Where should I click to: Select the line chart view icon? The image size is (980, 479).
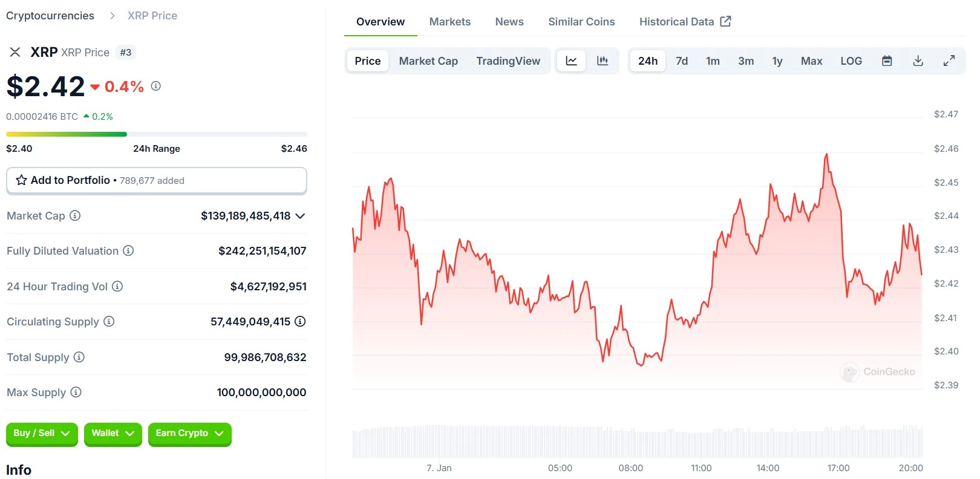pos(571,60)
